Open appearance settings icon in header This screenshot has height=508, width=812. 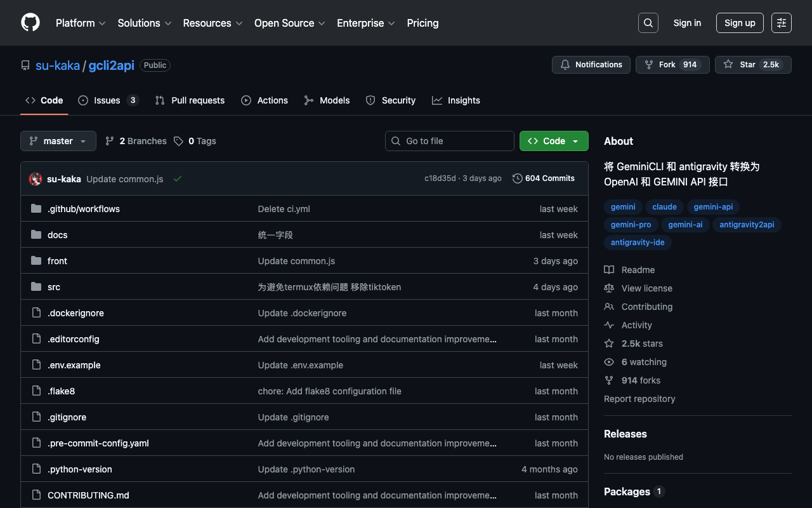(x=781, y=23)
